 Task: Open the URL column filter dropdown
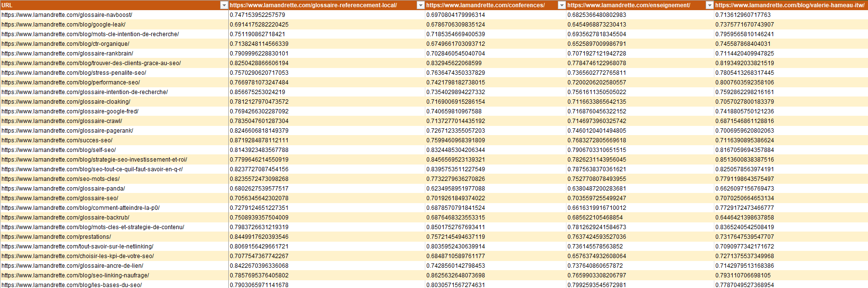point(224,5)
